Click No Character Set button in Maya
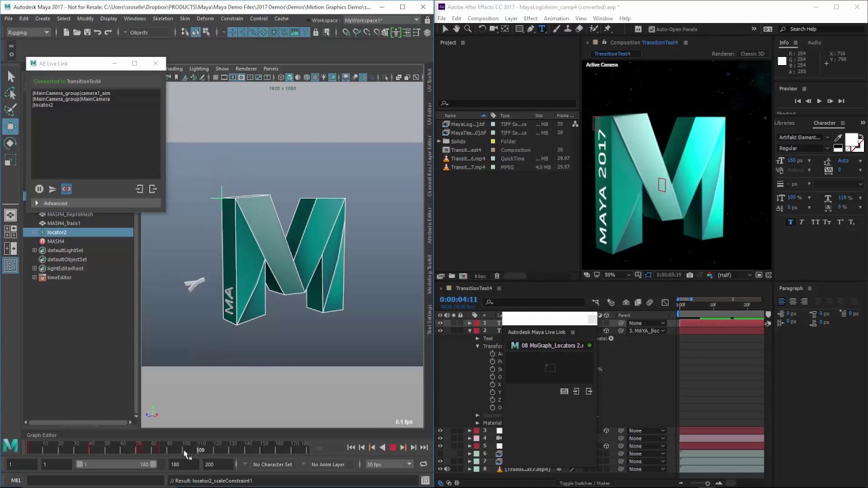This screenshot has width=868, height=488. click(x=273, y=464)
